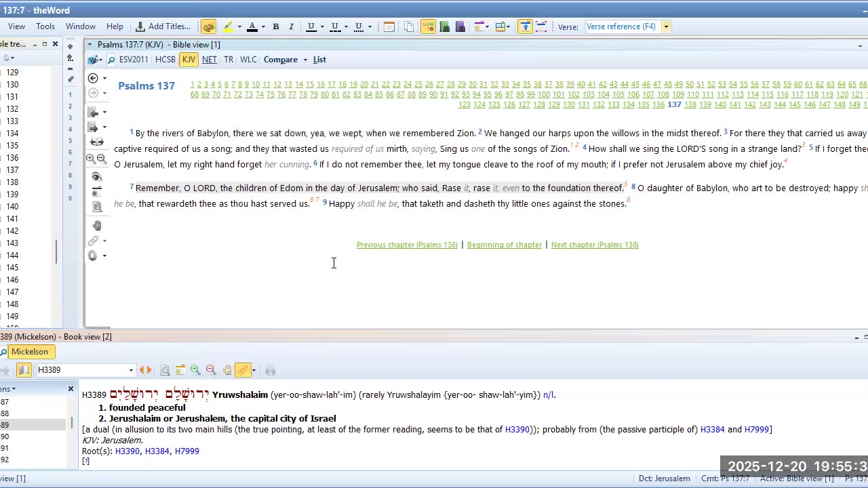Click the red fullscreen brackets icon

pos(541,26)
